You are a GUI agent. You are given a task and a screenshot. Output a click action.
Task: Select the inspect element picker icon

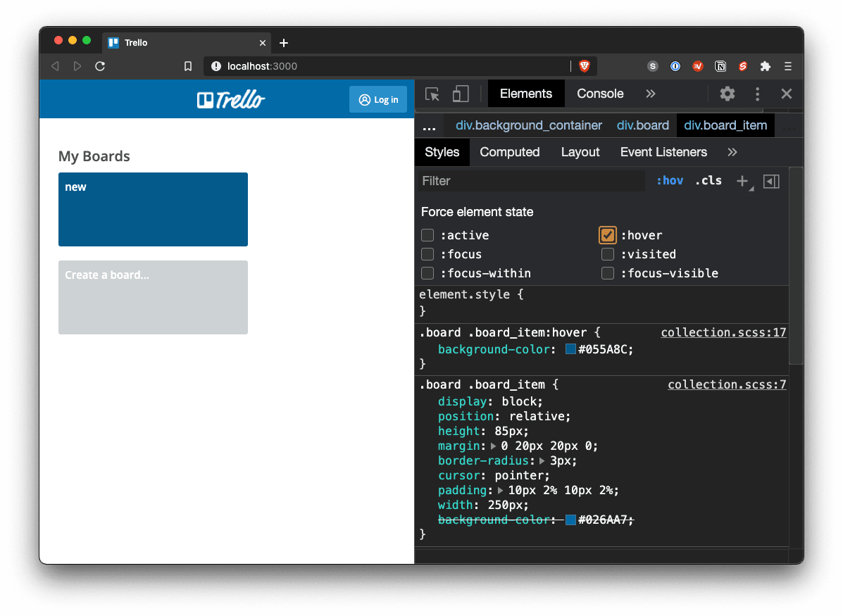(x=432, y=94)
